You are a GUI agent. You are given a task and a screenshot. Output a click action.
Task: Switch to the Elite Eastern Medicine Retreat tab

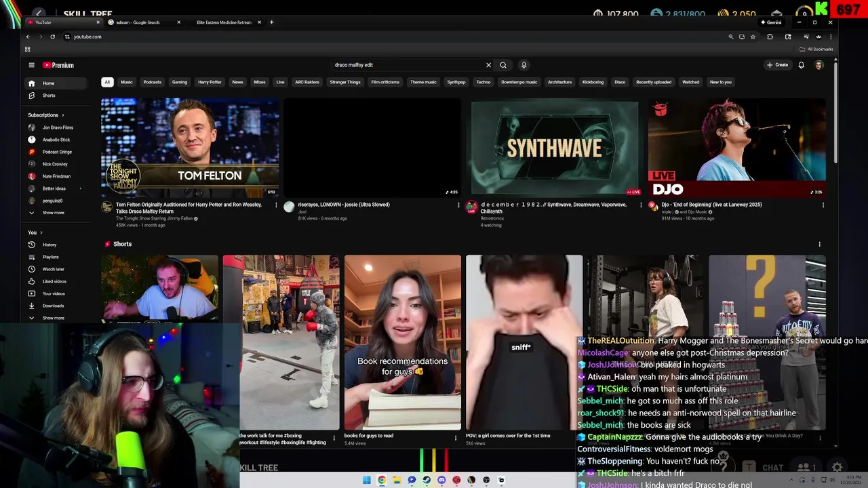pos(224,22)
